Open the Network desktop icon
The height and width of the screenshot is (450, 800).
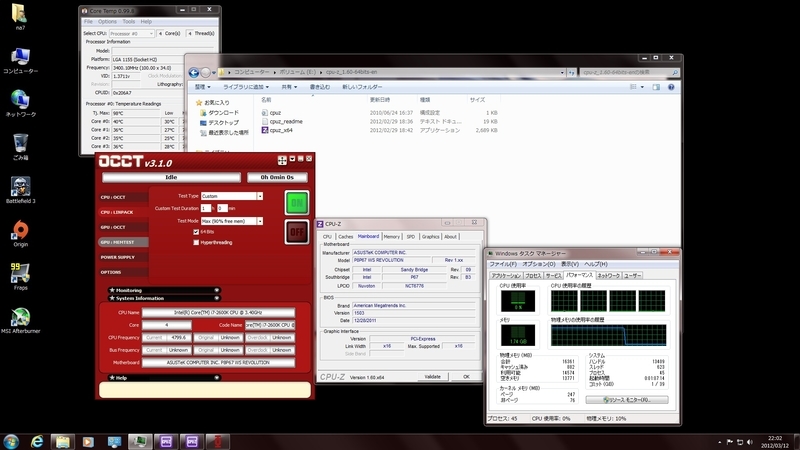(x=20, y=103)
